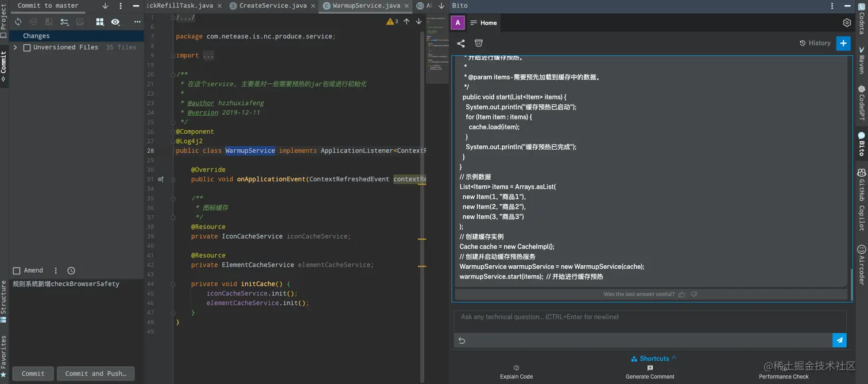Screen dimensions: 868x384
Task: Open the Bito panel options menu
Action: point(832,6)
